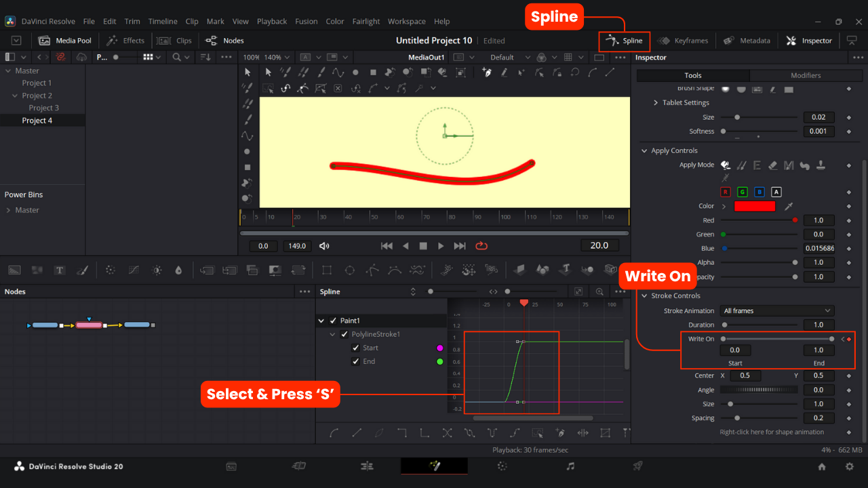Toggle the End spline checkbox
Viewport: 868px width, 488px height.
coord(355,361)
